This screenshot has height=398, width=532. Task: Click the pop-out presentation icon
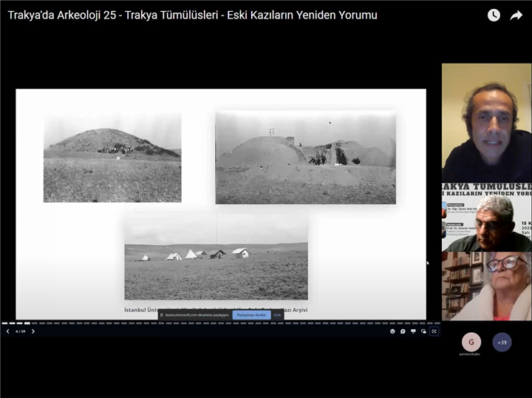423,331
